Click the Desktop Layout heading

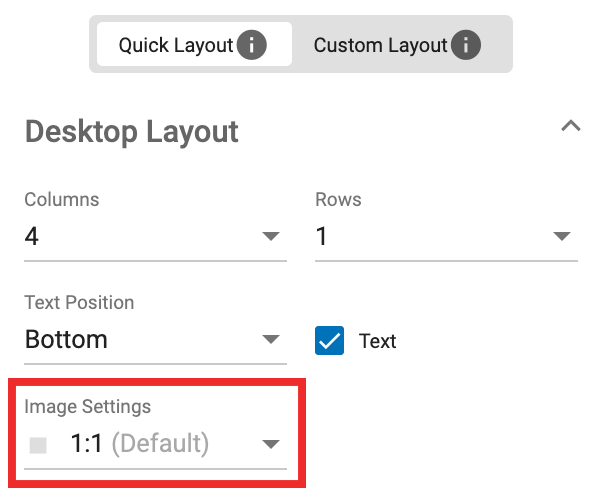click(131, 131)
